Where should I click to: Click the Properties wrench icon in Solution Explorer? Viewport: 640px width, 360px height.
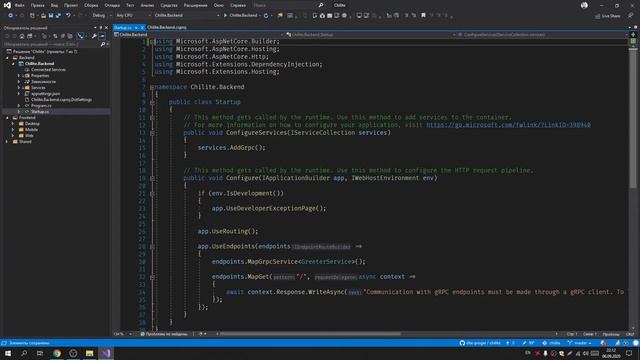(x=94, y=36)
